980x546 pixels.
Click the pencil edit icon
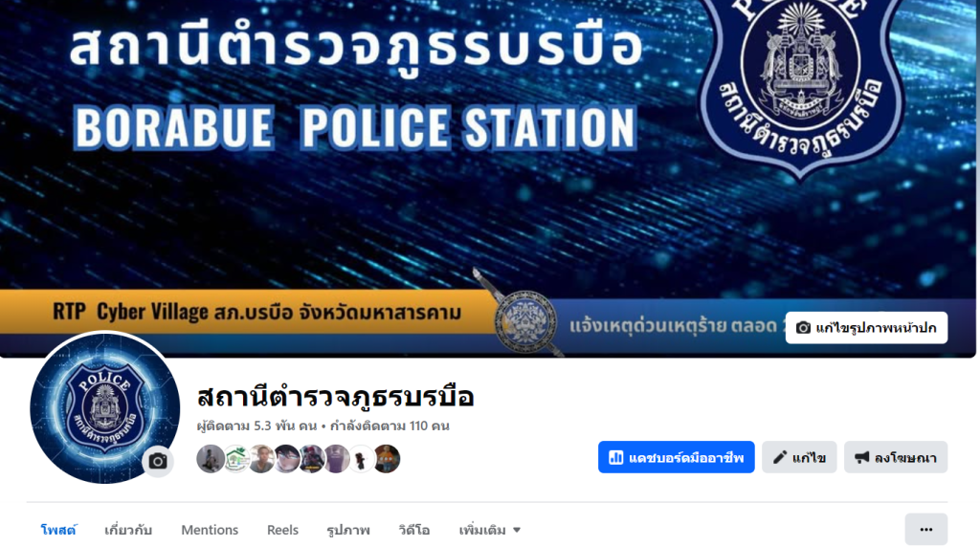(780, 458)
